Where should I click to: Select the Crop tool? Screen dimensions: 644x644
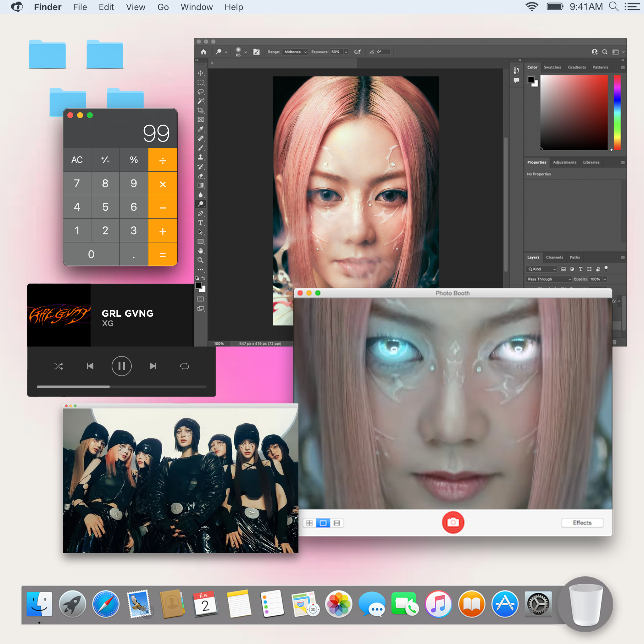200,110
